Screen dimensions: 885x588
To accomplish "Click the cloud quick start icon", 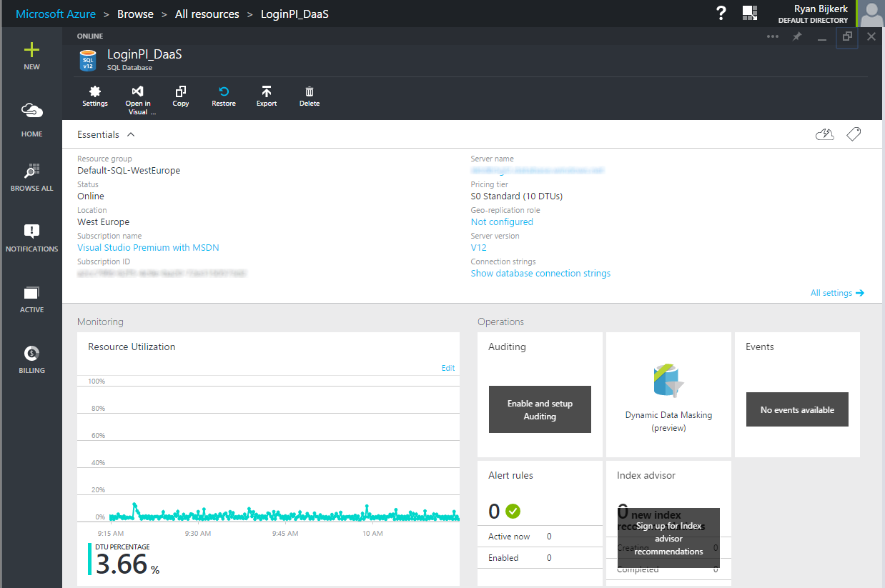I will [825, 134].
